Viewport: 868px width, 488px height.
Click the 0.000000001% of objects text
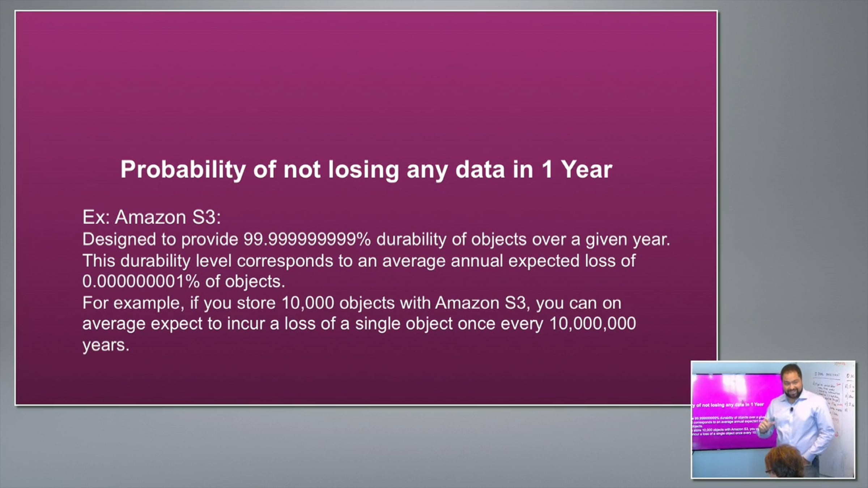click(184, 282)
